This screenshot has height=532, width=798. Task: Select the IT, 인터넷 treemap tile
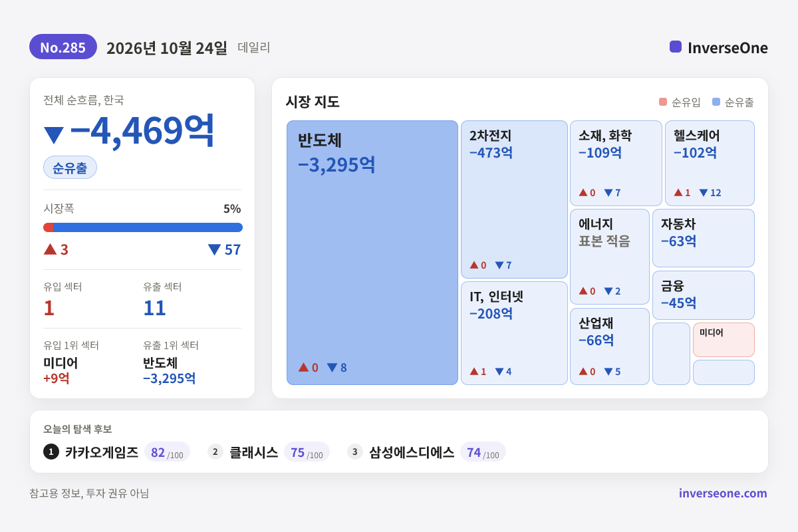pos(514,333)
